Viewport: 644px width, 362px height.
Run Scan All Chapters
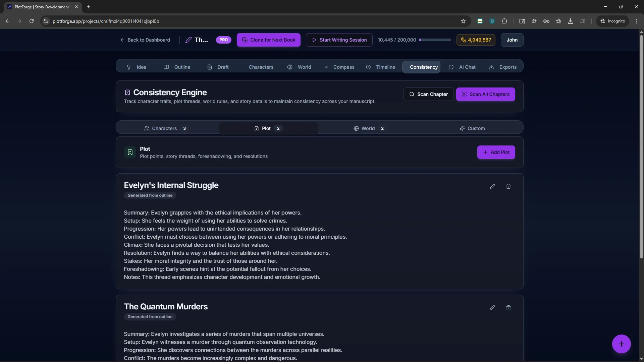point(485,94)
